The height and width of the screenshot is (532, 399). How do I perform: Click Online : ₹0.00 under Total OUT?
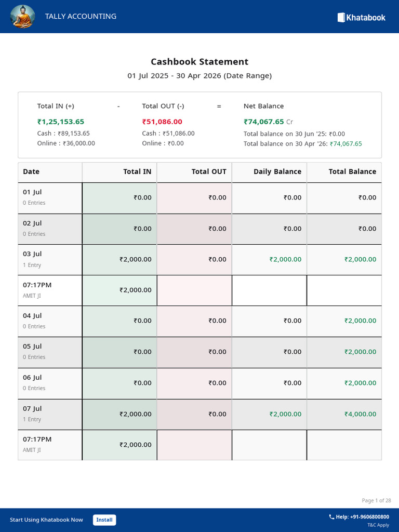163,143
